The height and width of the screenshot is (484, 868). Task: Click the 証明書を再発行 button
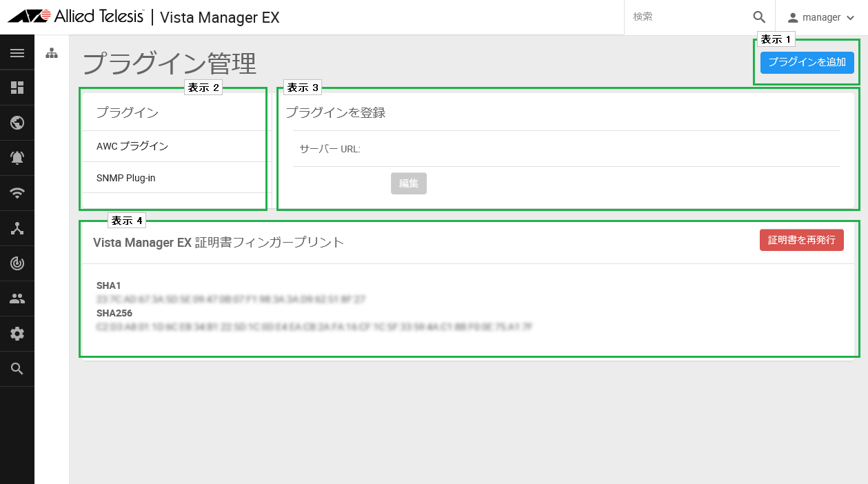(802, 240)
